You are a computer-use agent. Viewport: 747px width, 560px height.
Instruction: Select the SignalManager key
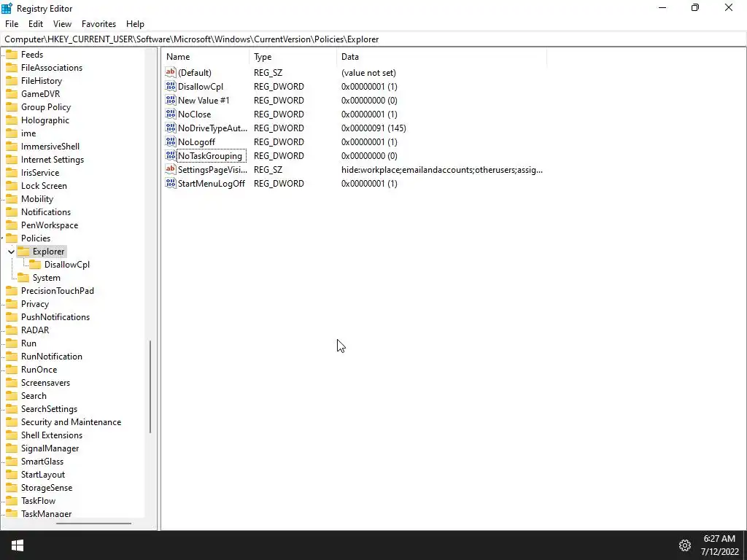tap(50, 448)
